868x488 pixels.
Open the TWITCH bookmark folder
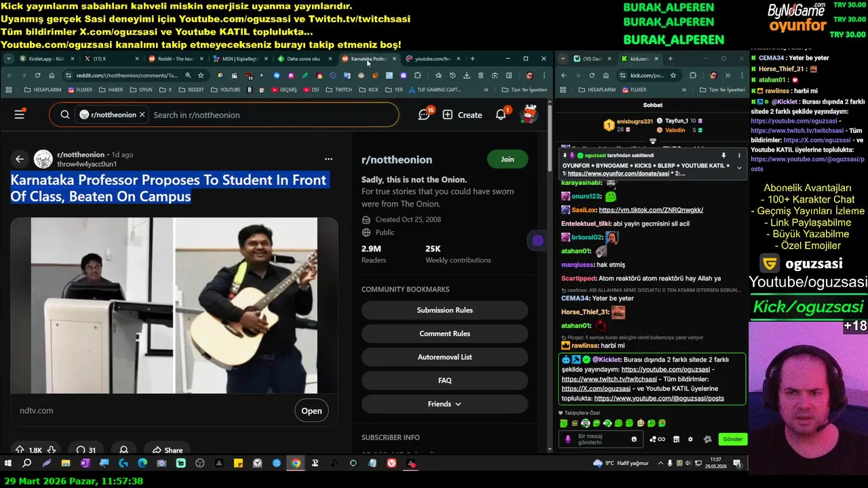(339, 89)
